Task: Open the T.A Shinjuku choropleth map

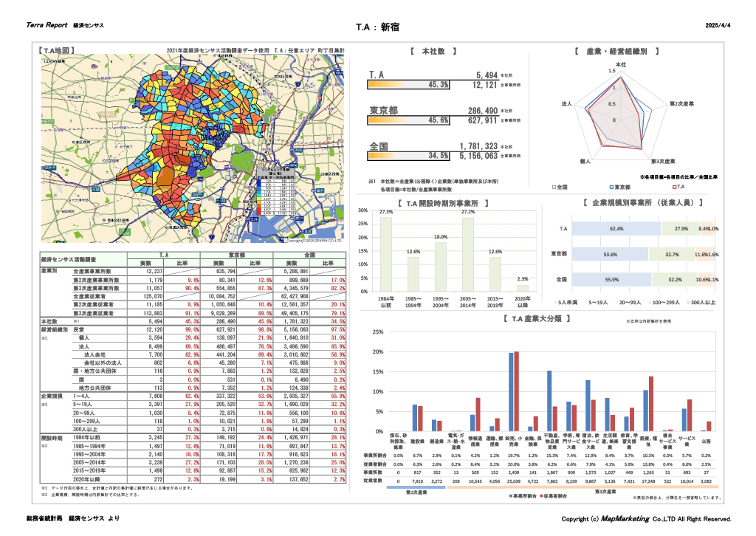Action: [193, 148]
